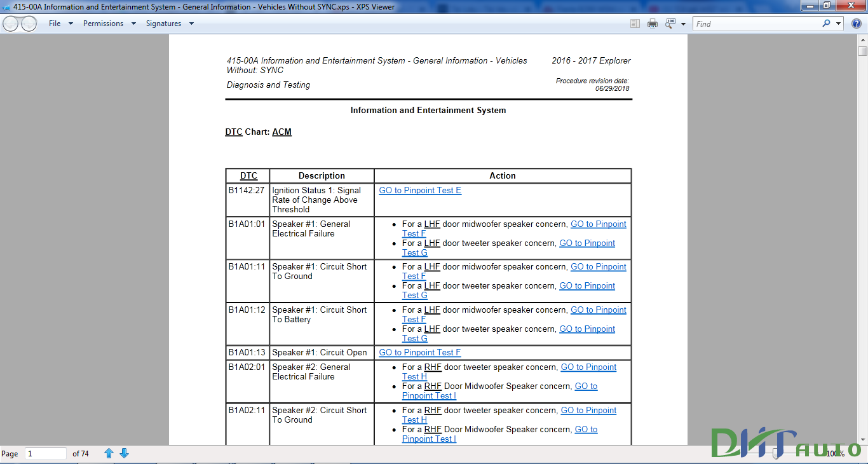The width and height of the screenshot is (868, 464).
Task: Click the '2016 - 2017 Explorer' header text
Action: click(x=591, y=61)
